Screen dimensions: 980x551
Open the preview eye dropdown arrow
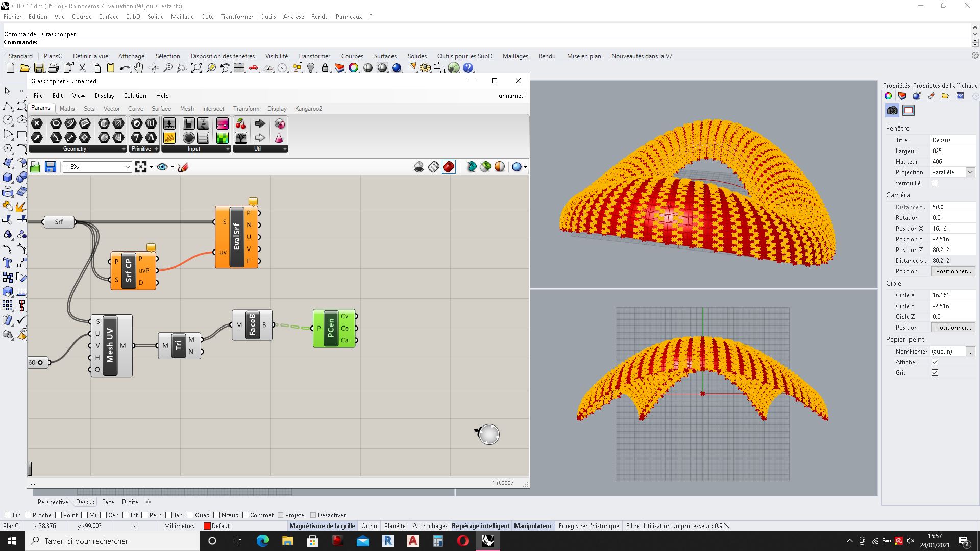(173, 167)
